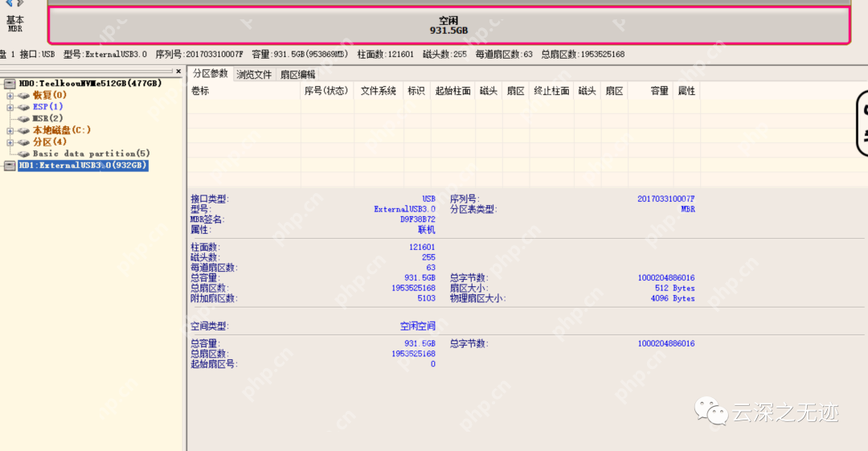Click the HD1 hard disk icon
The width and height of the screenshot is (868, 451).
point(10,166)
